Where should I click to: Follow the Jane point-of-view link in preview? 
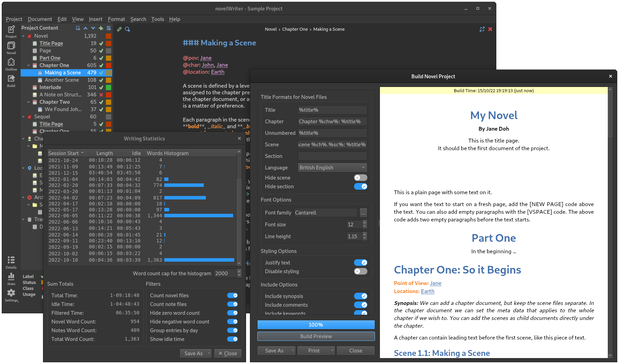(436, 283)
